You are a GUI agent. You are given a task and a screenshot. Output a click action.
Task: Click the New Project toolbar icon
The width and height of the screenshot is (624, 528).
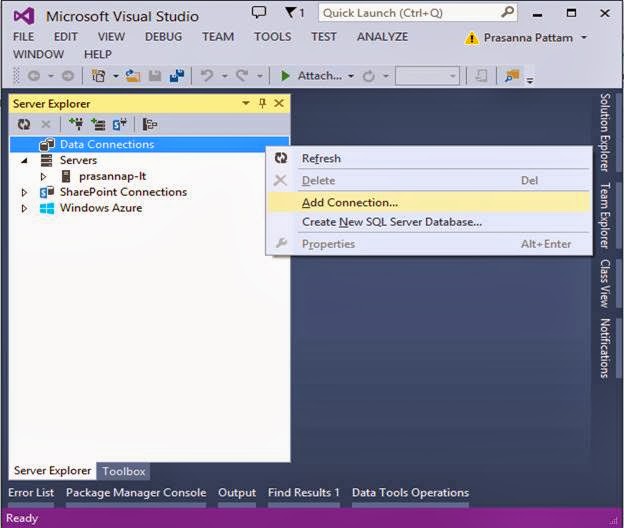pyautogui.click(x=98, y=76)
